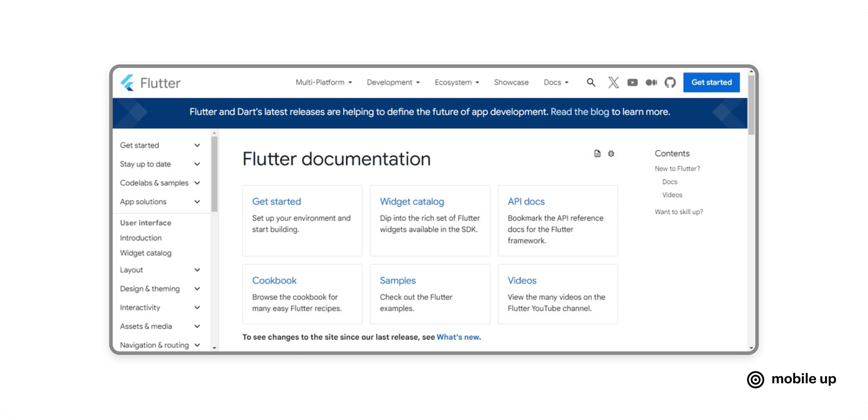Screen dimensions: 868x420
Task: Open the Showcase menu item
Action: (x=511, y=83)
